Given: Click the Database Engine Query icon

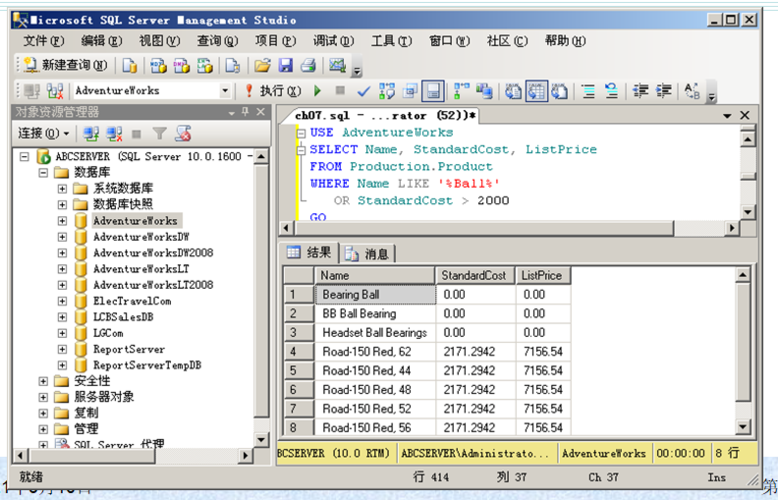Looking at the screenshot, I should pyautogui.click(x=130, y=65).
